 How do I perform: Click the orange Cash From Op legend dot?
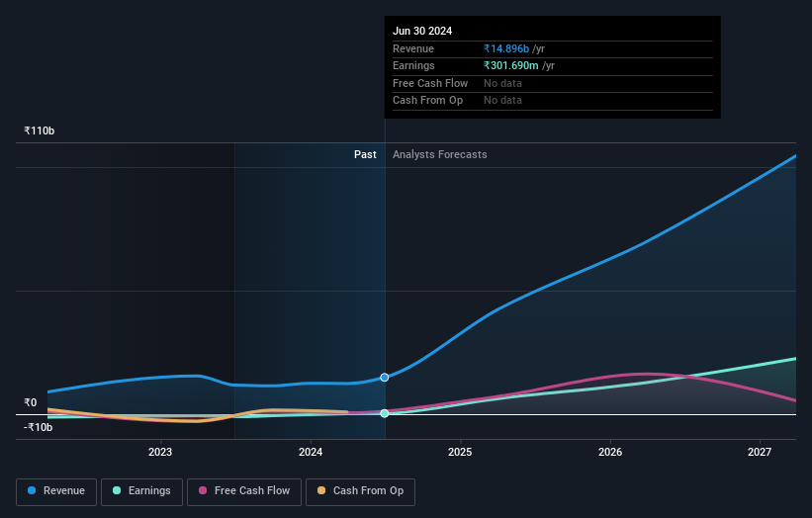pos(321,490)
